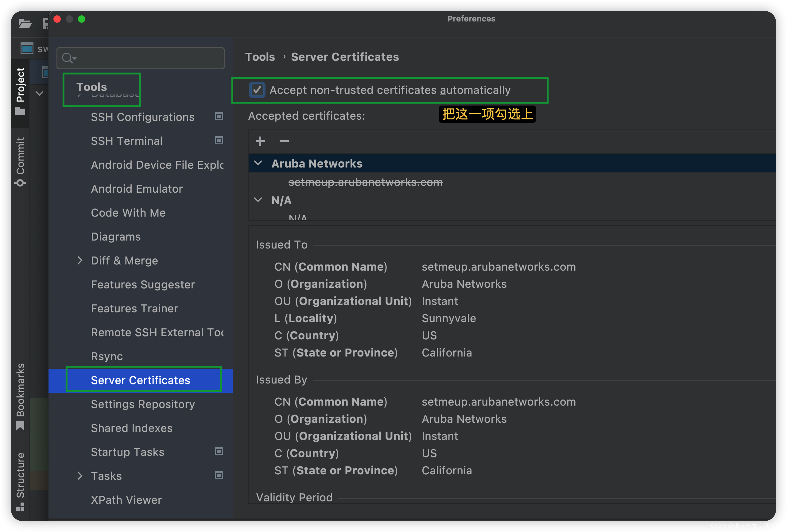Open Android Emulator settings
The height and width of the screenshot is (532, 787).
tap(137, 188)
